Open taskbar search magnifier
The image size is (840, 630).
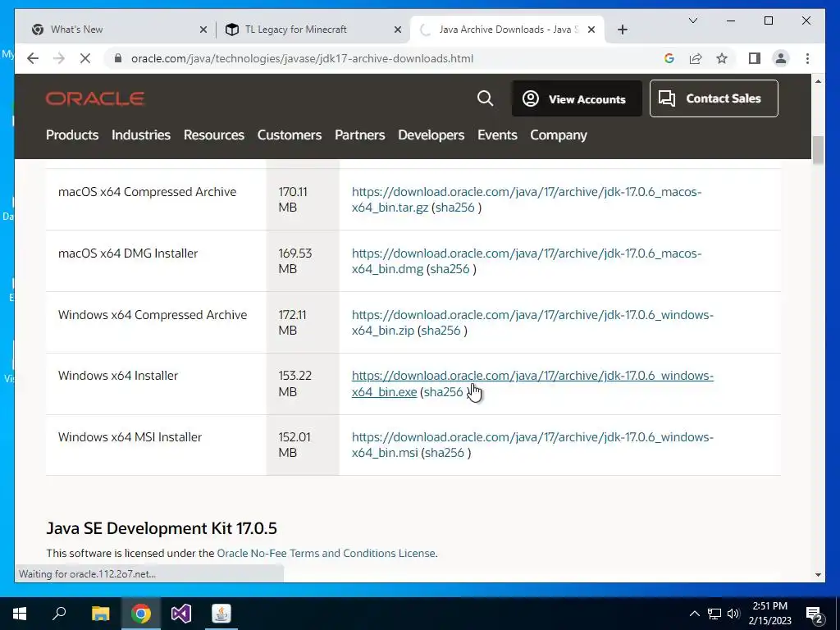[x=59, y=614]
